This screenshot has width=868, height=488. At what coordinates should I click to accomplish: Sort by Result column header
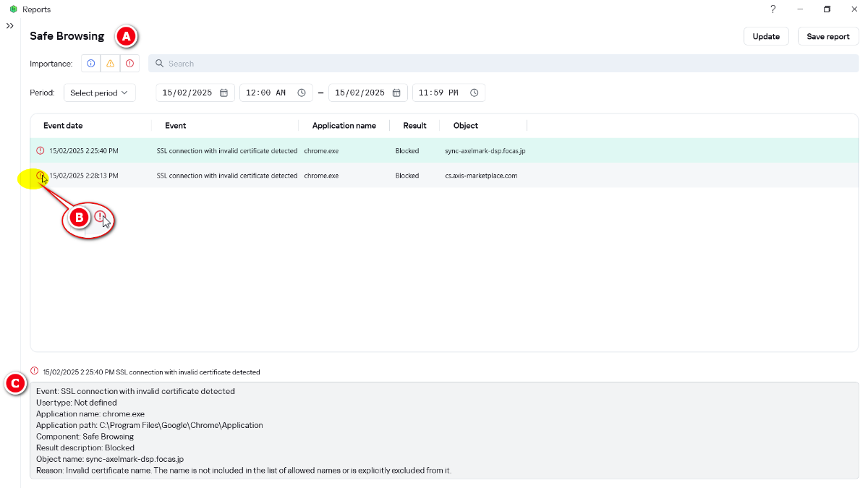(414, 126)
